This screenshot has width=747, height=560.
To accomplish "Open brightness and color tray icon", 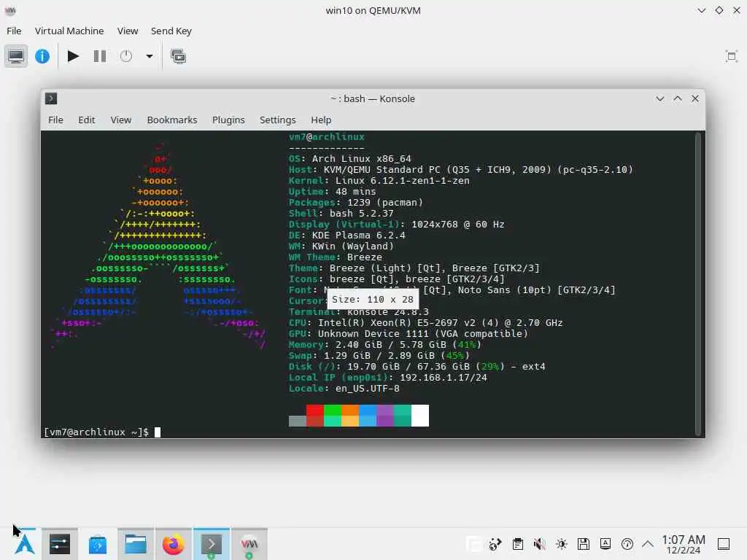I will [562, 544].
